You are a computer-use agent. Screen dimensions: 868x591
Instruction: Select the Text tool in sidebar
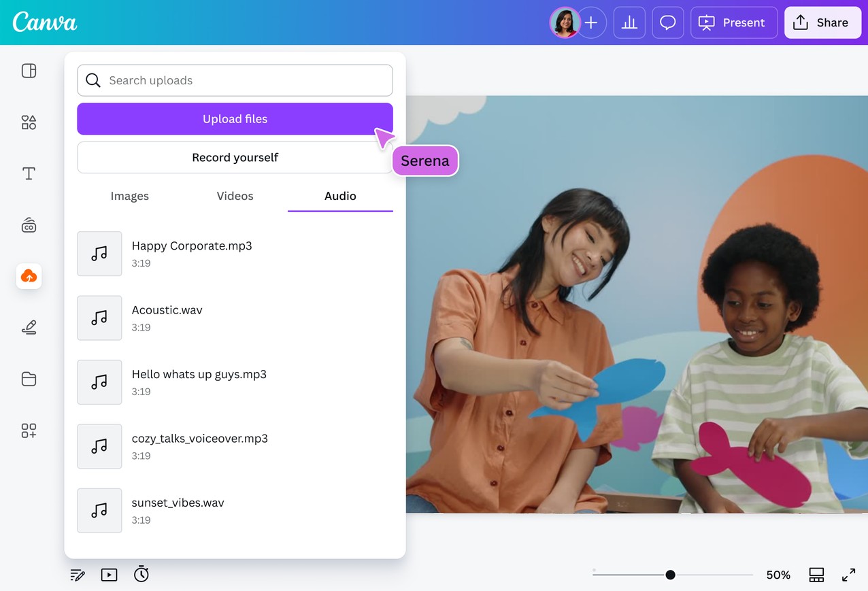point(29,173)
